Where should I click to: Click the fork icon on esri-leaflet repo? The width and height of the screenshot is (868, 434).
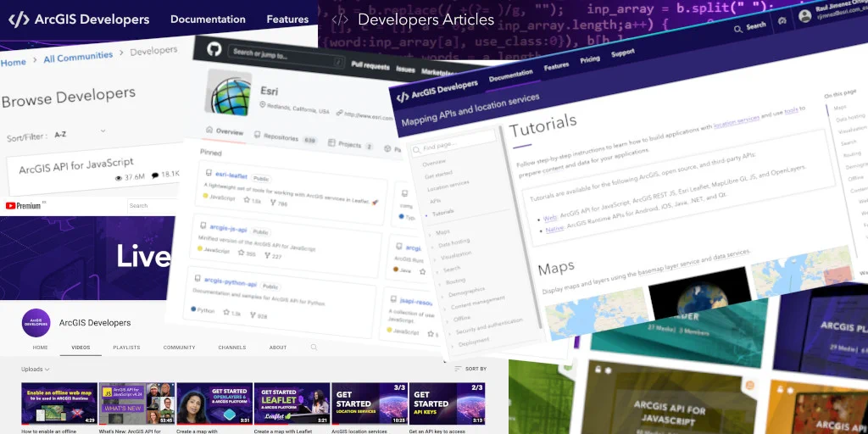[272, 203]
